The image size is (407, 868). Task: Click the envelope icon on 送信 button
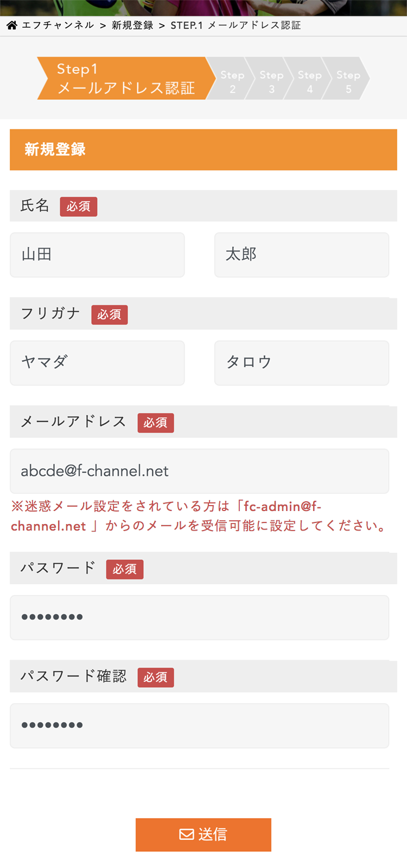click(x=187, y=834)
